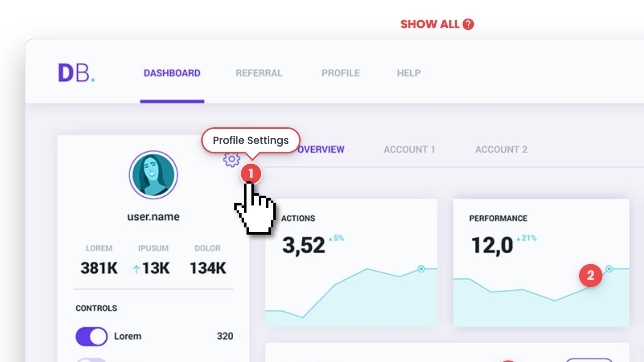Switch to Account 1 tab
Viewport: 644px width, 362px height.
pos(409,149)
